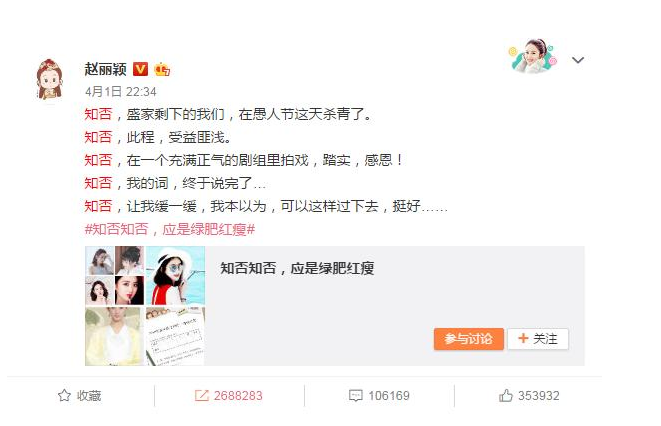Open 赵丽颖 profile name link

click(x=105, y=69)
